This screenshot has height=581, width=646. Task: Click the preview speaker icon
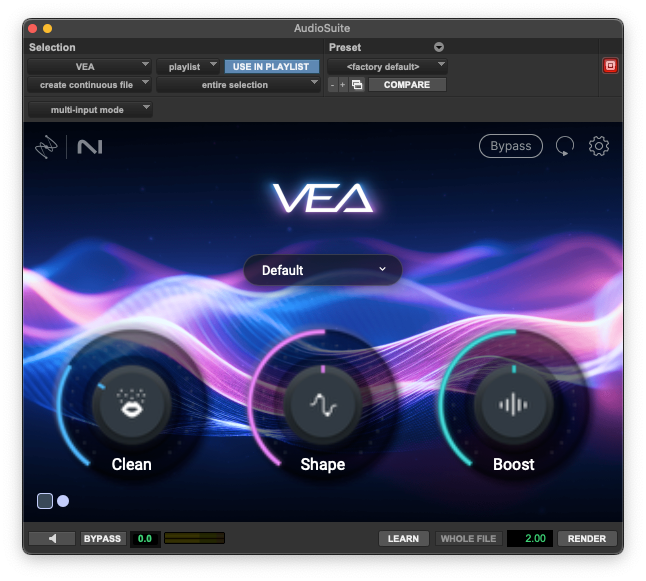point(52,538)
